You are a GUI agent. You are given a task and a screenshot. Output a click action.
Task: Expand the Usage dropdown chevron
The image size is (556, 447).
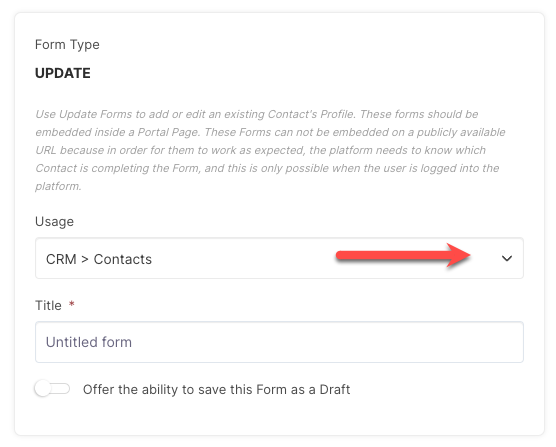click(x=507, y=258)
